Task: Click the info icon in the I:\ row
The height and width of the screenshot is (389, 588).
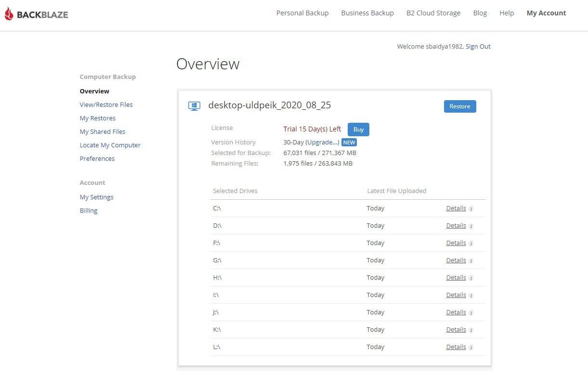Action: pyautogui.click(x=471, y=296)
